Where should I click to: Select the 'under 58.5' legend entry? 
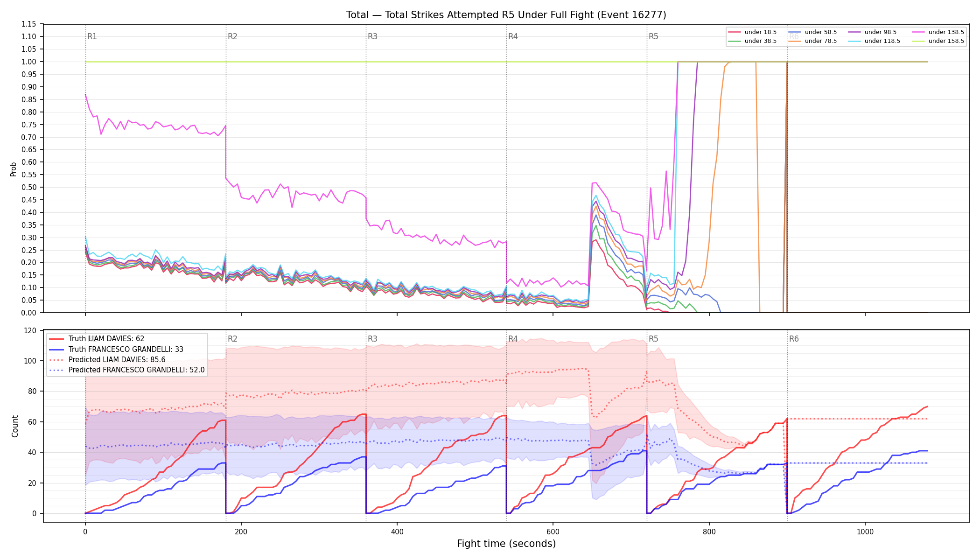(x=813, y=32)
